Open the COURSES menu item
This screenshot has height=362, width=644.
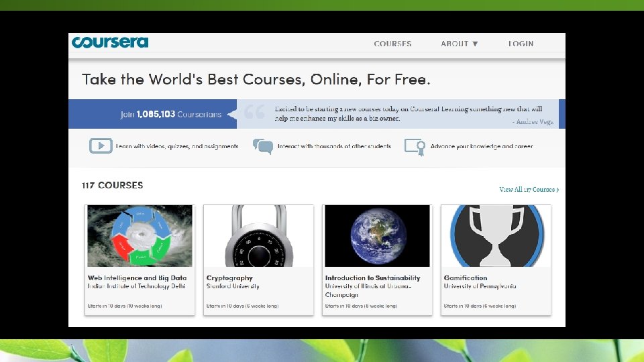click(x=392, y=44)
